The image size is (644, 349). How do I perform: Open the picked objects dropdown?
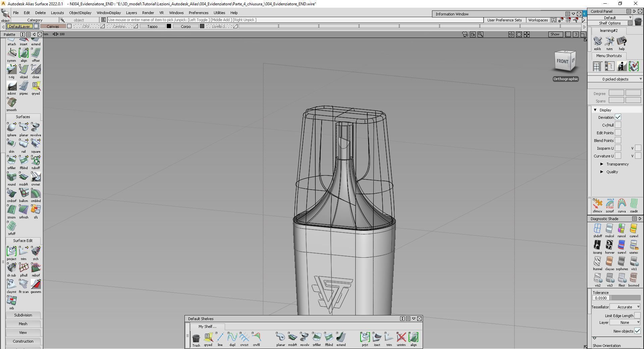(x=615, y=79)
